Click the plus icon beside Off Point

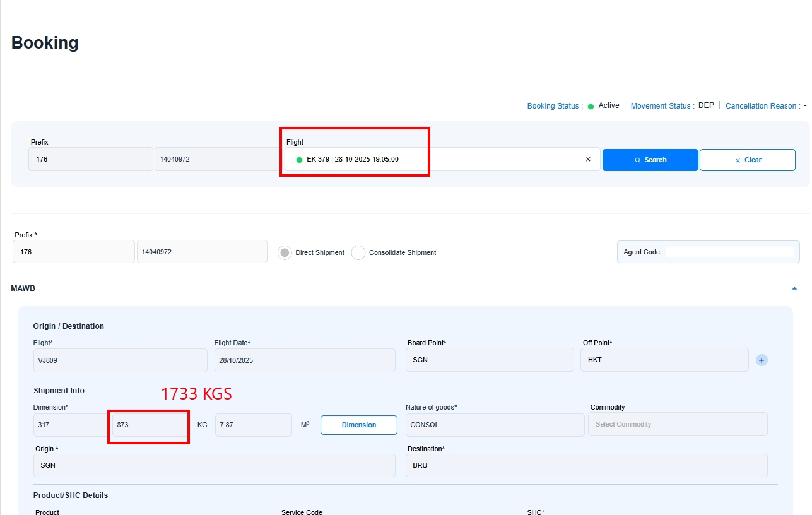point(762,360)
